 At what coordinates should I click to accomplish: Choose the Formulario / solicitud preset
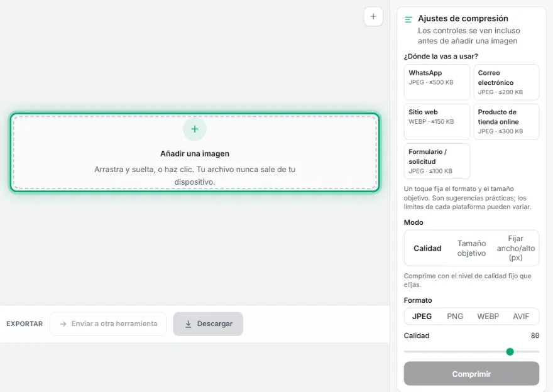pos(437,161)
